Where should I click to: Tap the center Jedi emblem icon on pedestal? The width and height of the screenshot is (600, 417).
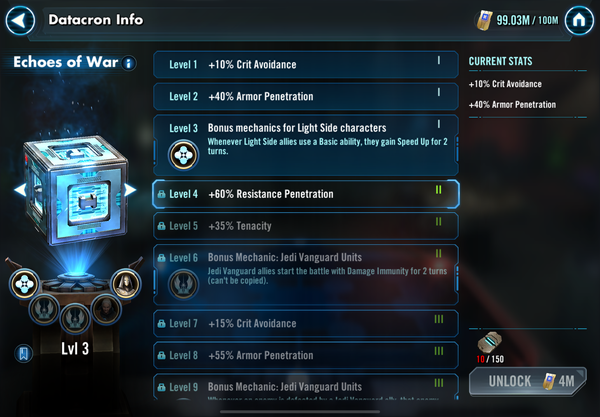point(75,318)
